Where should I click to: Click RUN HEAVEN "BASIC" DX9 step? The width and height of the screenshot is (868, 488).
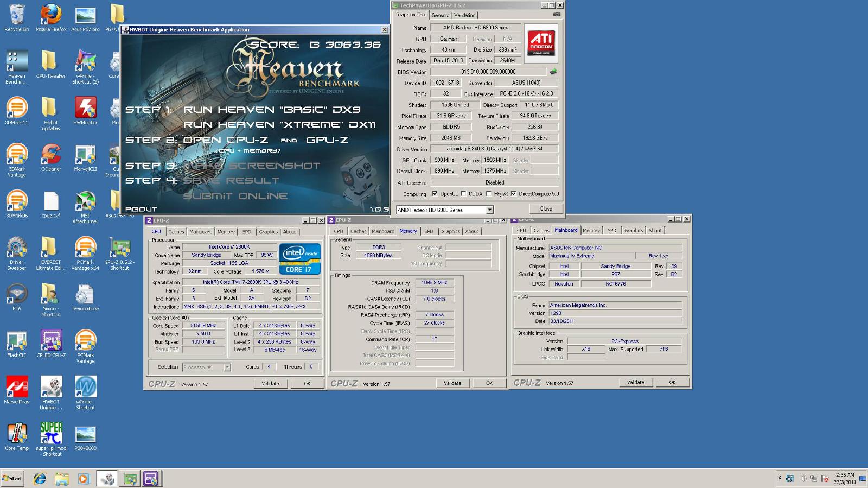pyautogui.click(x=272, y=110)
